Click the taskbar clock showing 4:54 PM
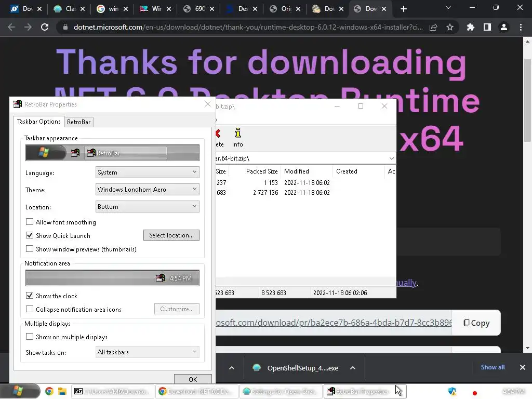The height and width of the screenshot is (399, 532). click(x=513, y=392)
